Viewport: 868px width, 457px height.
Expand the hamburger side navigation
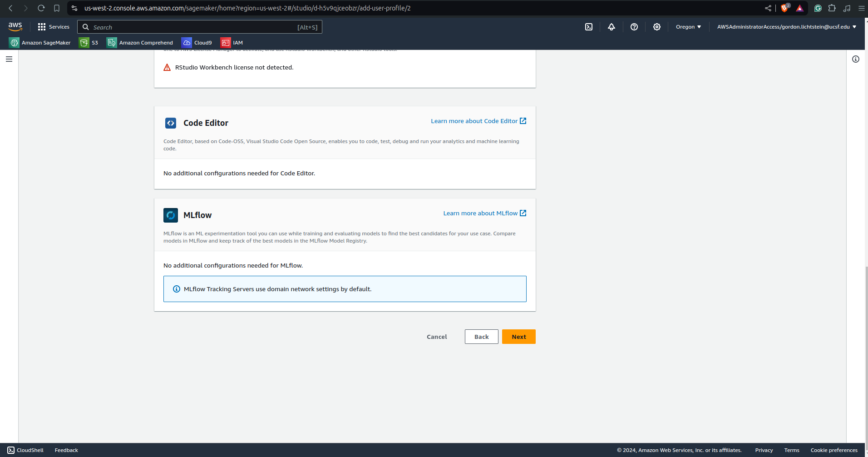coord(9,59)
